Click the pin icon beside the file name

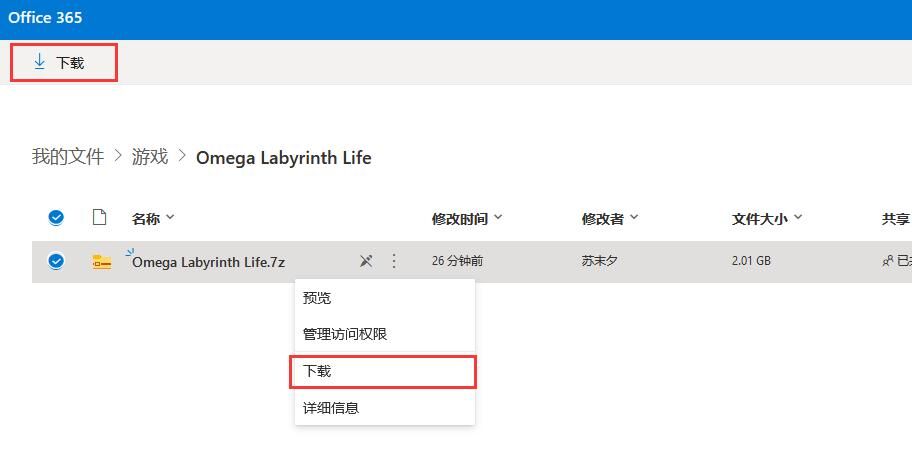coord(366,261)
